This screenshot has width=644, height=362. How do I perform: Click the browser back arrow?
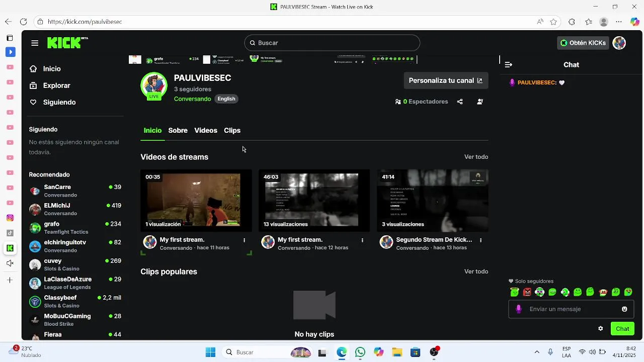click(x=8, y=22)
